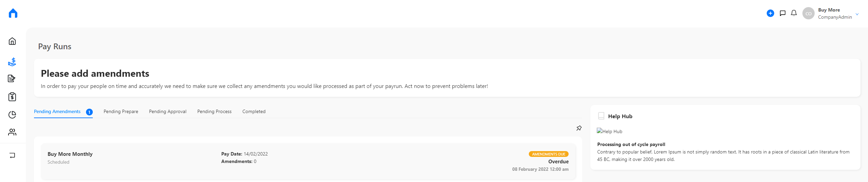
Task: Open the Processing out of cycle payroll article
Action: tap(631, 144)
